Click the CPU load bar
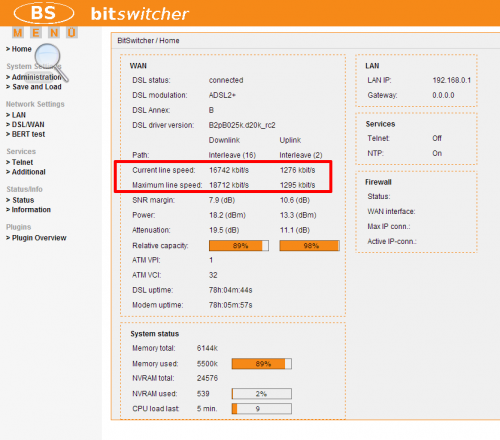500x440 pixels. [x=262, y=409]
